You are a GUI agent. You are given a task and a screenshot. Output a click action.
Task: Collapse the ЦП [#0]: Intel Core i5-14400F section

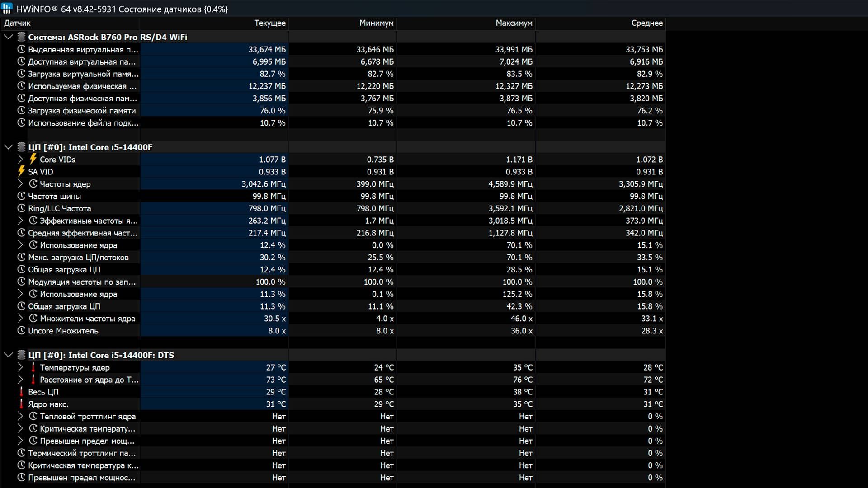8,147
